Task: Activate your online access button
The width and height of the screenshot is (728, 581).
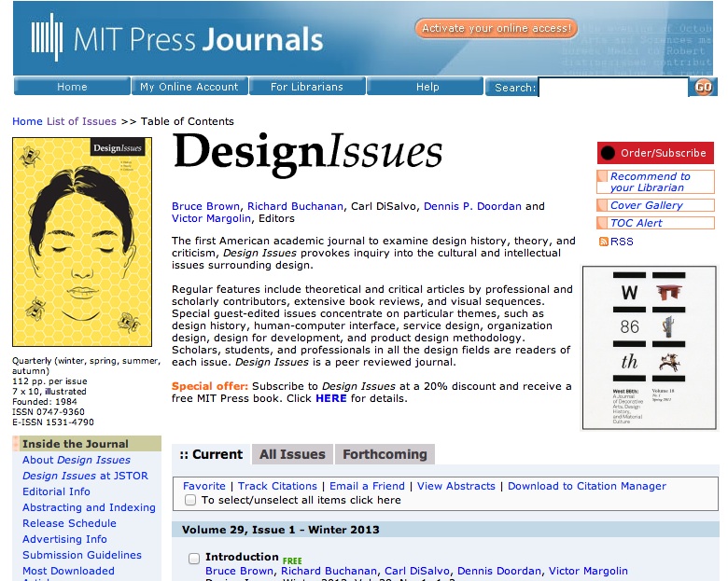Action: [x=496, y=29]
